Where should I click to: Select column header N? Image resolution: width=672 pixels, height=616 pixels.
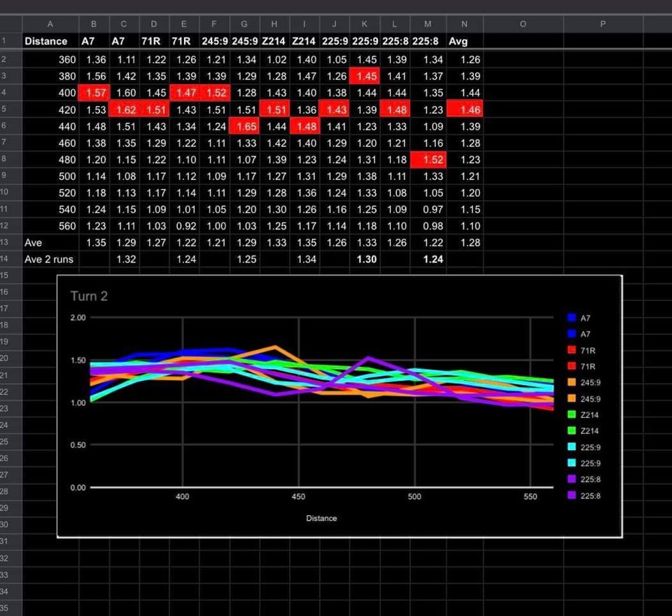click(465, 24)
